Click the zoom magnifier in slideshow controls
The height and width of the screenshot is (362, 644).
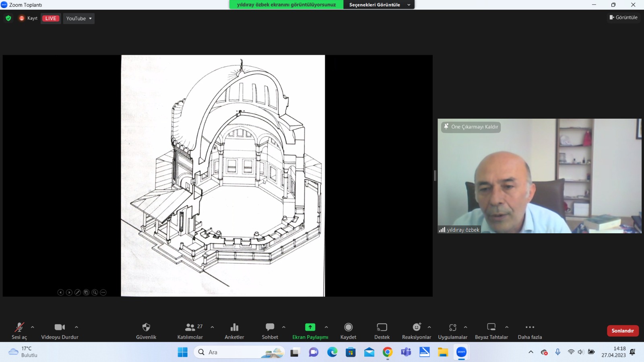[95, 292]
